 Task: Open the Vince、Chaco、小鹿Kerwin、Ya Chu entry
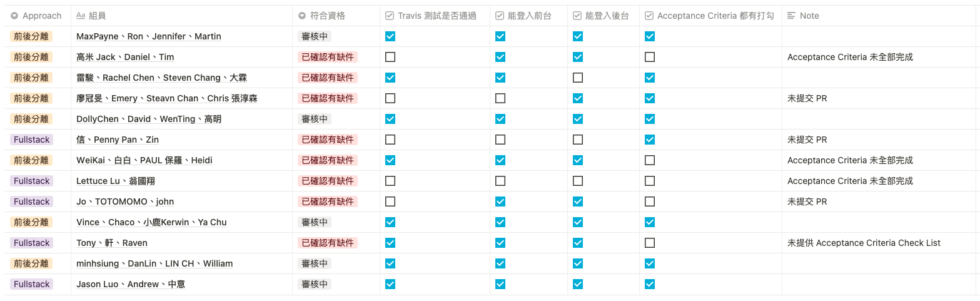tap(151, 222)
